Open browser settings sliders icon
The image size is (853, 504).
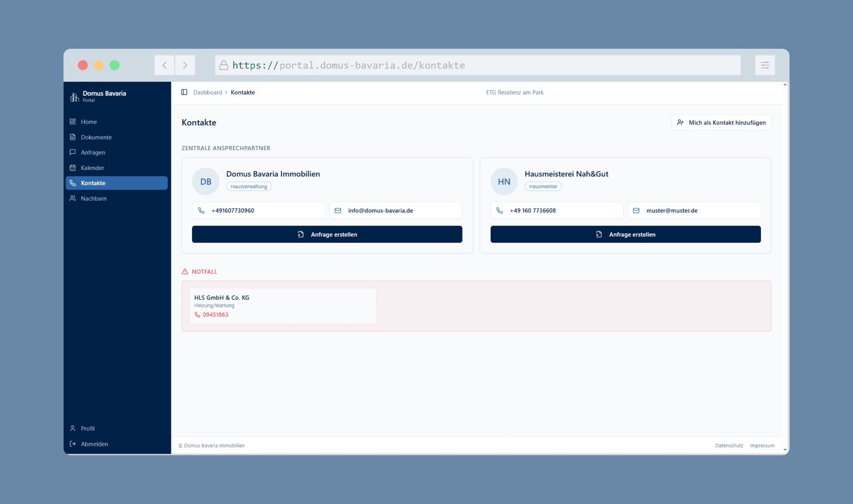(x=765, y=65)
